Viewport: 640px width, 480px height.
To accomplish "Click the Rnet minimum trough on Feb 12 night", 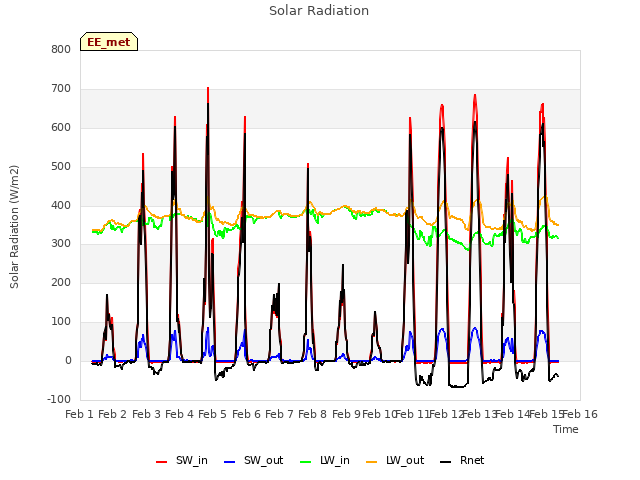I will point(457,386).
